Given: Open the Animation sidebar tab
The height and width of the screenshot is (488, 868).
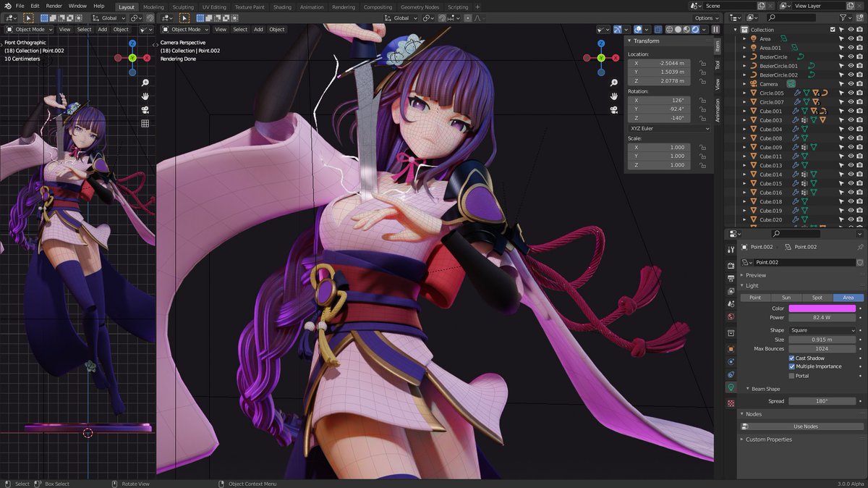Looking at the screenshot, I should 718,110.
